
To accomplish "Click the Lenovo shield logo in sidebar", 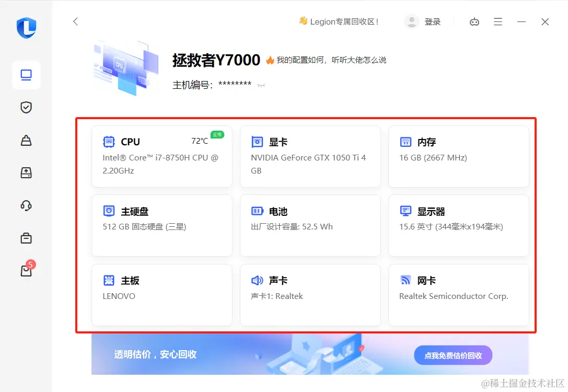I will tap(26, 28).
